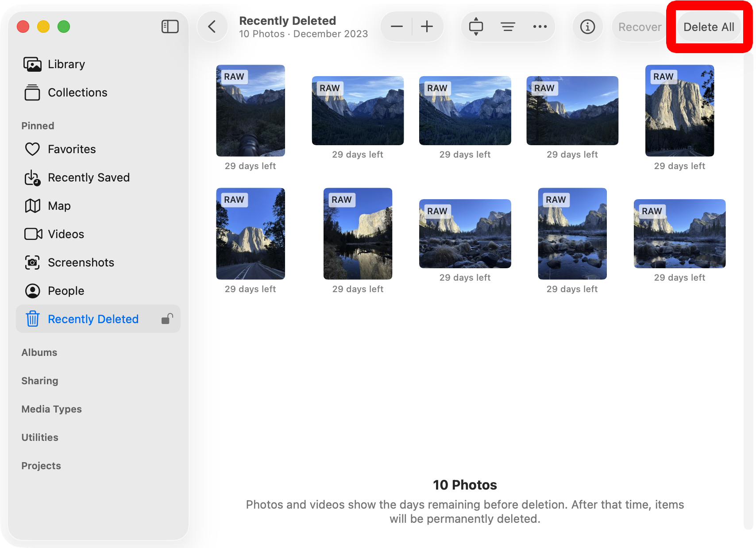The image size is (756, 548).
Task: Zoom in thumbnails with the plus button
Action: [427, 27]
